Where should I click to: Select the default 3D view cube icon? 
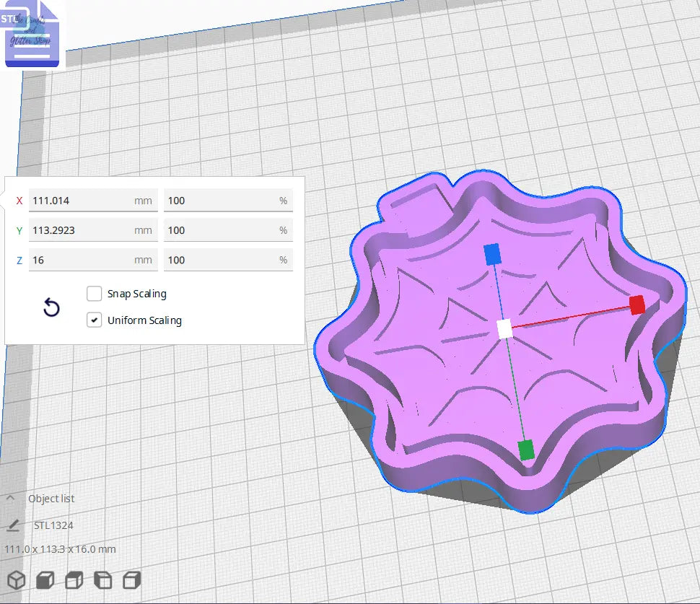coord(16,579)
